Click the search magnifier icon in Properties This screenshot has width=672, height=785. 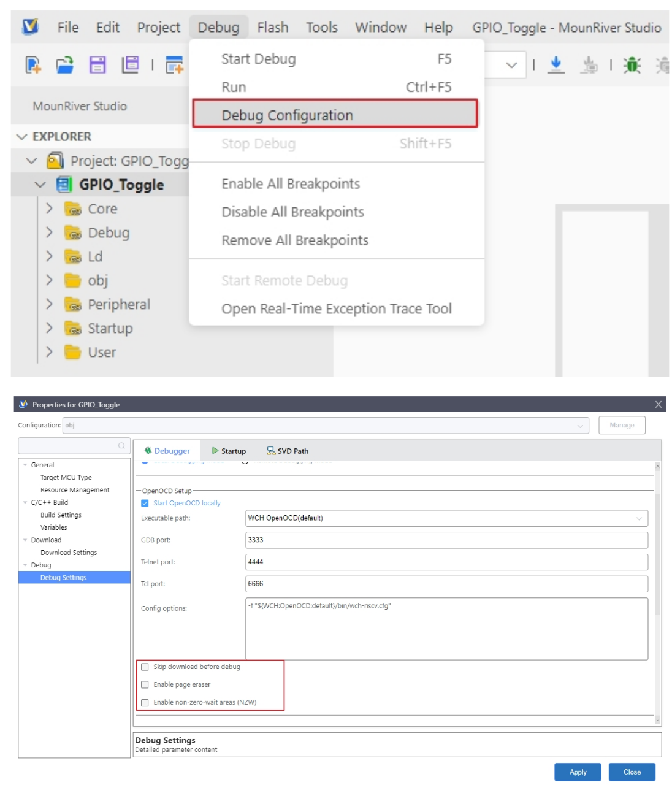coord(121,446)
